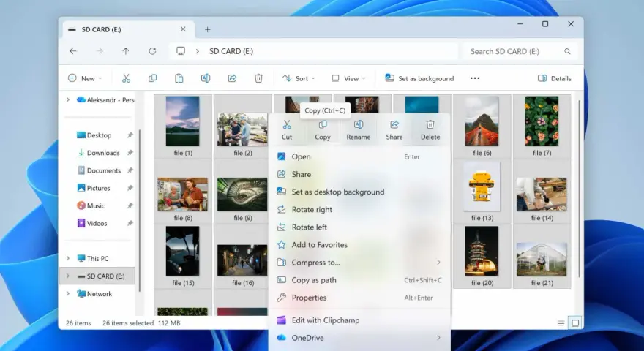Select Open in the context menu
Screen dimensions: 644x351
click(x=359, y=156)
